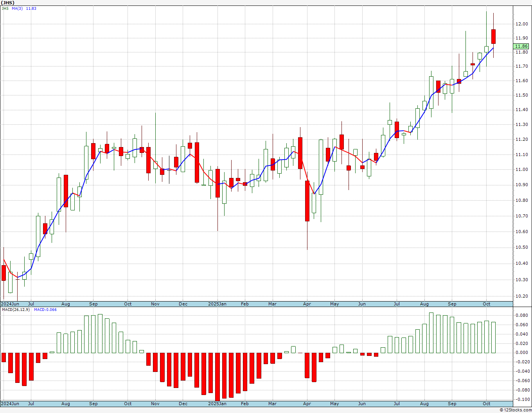Screen dimensions: 532x413
Task: Click the 10.30 price axis label
Action: coord(522,280)
